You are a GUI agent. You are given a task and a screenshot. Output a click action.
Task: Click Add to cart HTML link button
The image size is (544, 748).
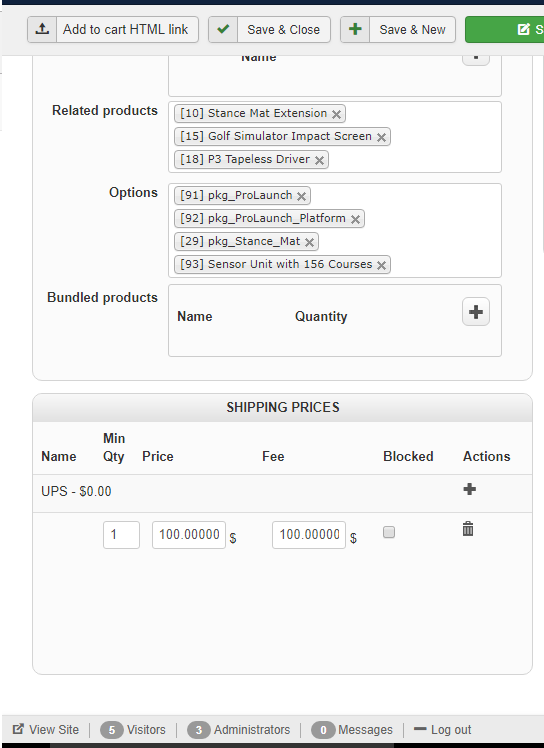113,30
